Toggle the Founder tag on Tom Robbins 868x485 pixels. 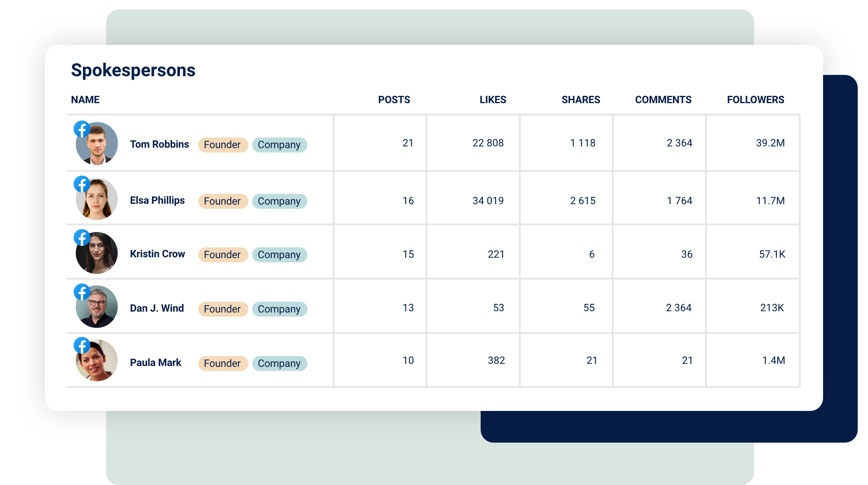click(223, 145)
